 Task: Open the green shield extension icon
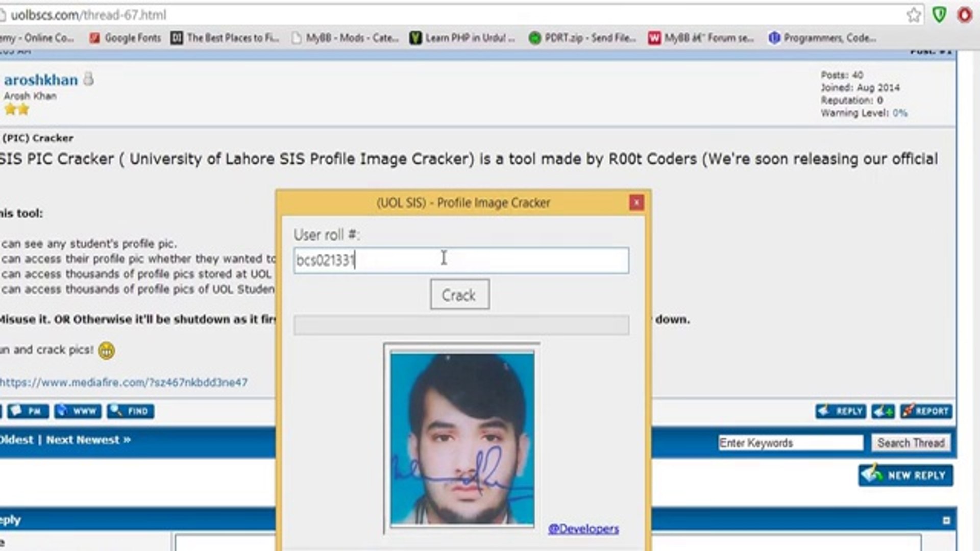tap(939, 15)
